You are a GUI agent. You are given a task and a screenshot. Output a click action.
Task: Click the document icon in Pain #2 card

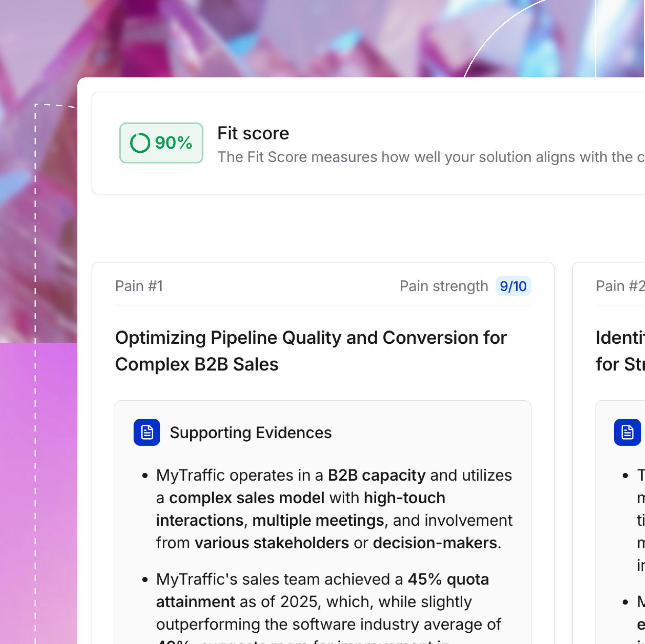pyautogui.click(x=627, y=432)
